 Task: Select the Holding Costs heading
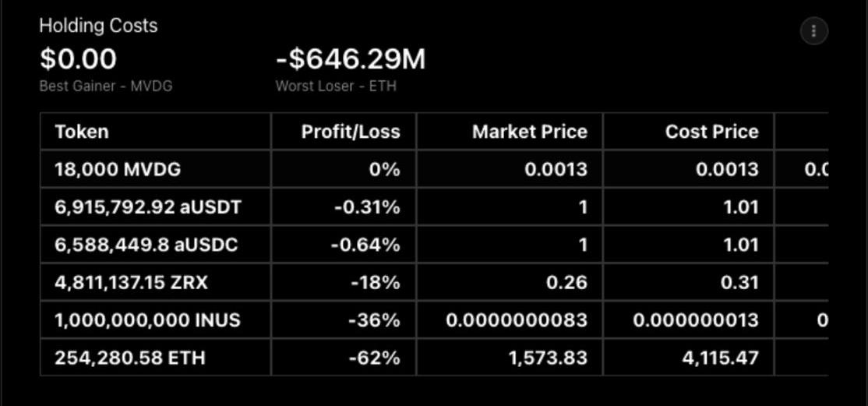(98, 26)
